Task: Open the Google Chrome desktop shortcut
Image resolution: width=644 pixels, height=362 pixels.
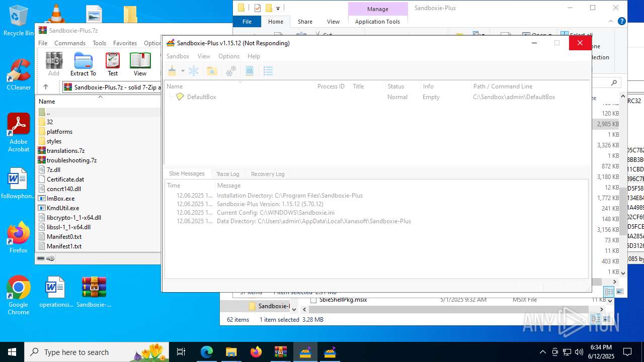Action: tap(19, 296)
